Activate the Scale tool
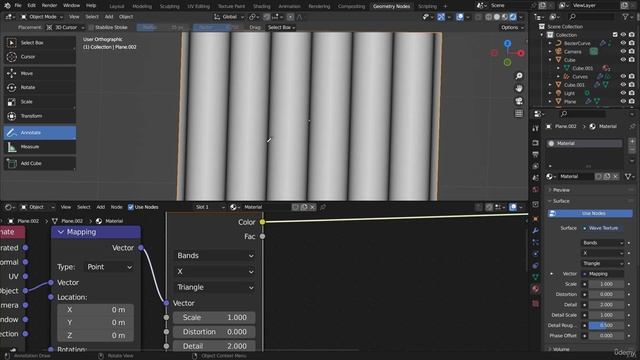Image resolution: width=640 pixels, height=360 pixels. click(40, 102)
